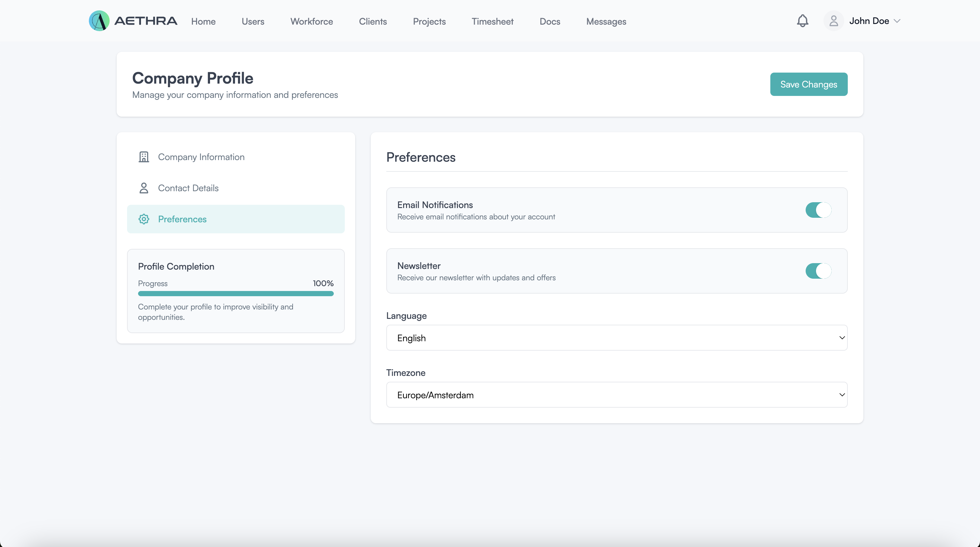Viewport: 980px width, 547px height.
Task: Open the Language dropdown
Action: click(x=616, y=338)
